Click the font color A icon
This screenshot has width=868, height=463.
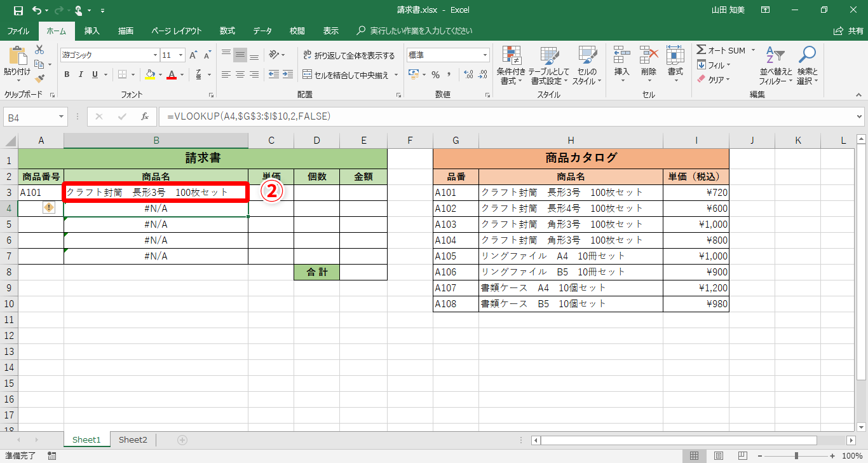[x=171, y=74]
